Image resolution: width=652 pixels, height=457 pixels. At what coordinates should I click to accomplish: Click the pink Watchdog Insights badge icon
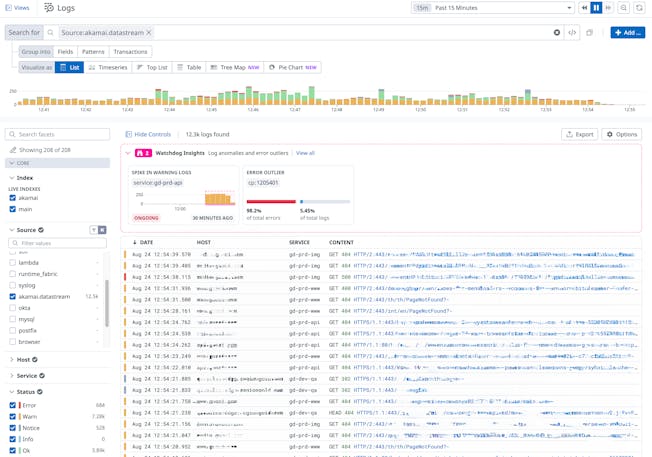tap(143, 153)
